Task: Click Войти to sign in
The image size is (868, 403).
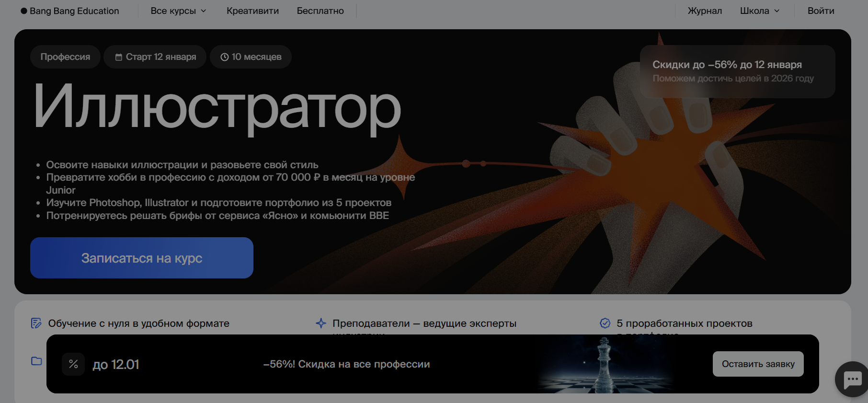Action: point(821,11)
